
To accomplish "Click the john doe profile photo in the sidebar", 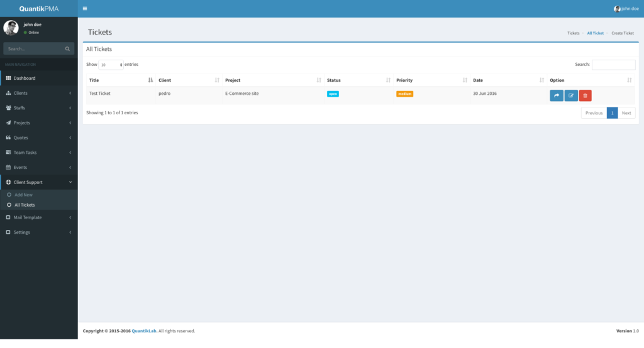I will pyautogui.click(x=11, y=28).
